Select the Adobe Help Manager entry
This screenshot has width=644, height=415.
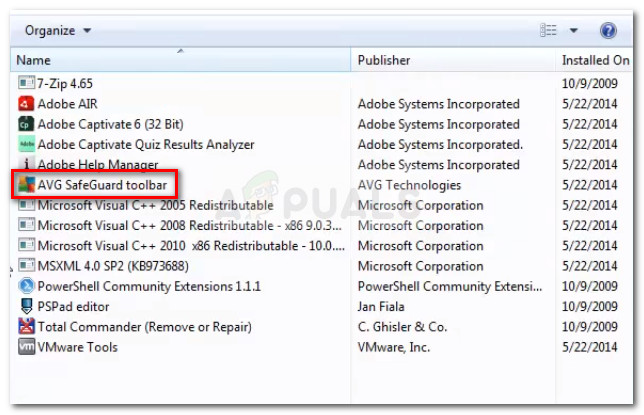[x=98, y=164]
